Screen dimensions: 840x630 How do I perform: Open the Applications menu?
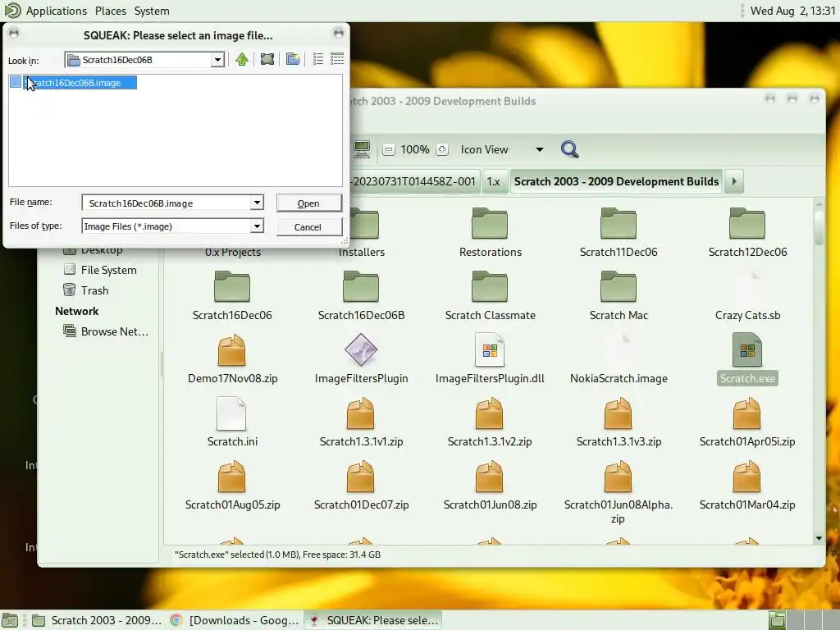(x=57, y=11)
